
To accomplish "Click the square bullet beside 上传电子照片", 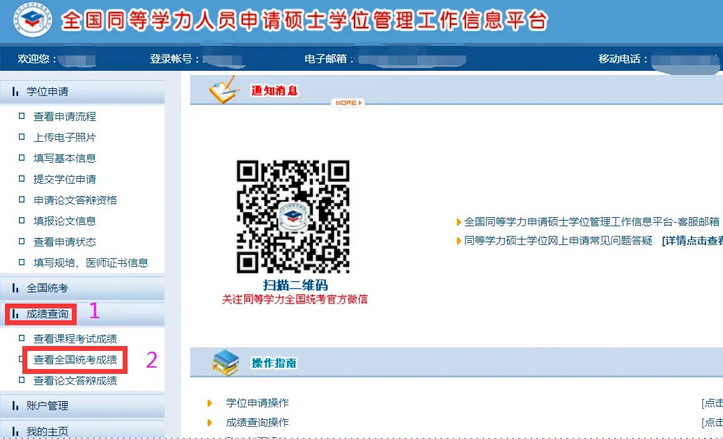I will coord(22,137).
